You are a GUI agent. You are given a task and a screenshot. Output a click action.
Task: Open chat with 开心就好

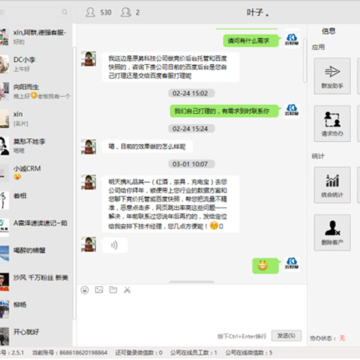click(36, 336)
